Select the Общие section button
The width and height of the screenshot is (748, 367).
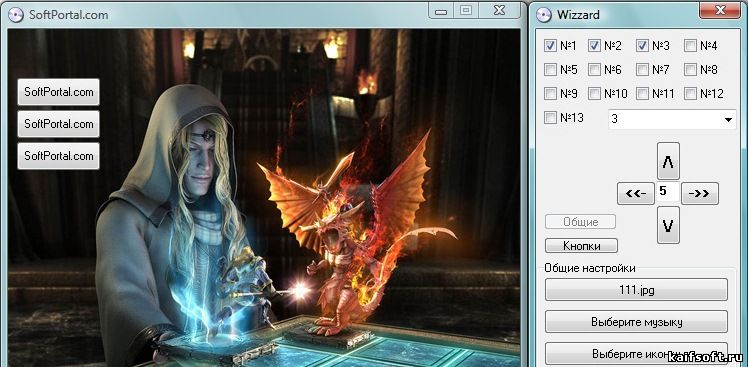[x=580, y=222]
